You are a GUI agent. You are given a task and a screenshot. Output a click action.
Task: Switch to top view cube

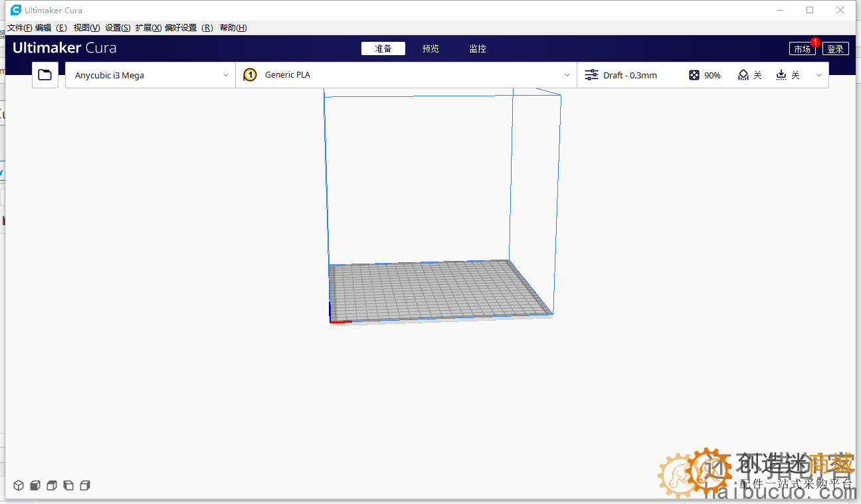(x=52, y=485)
